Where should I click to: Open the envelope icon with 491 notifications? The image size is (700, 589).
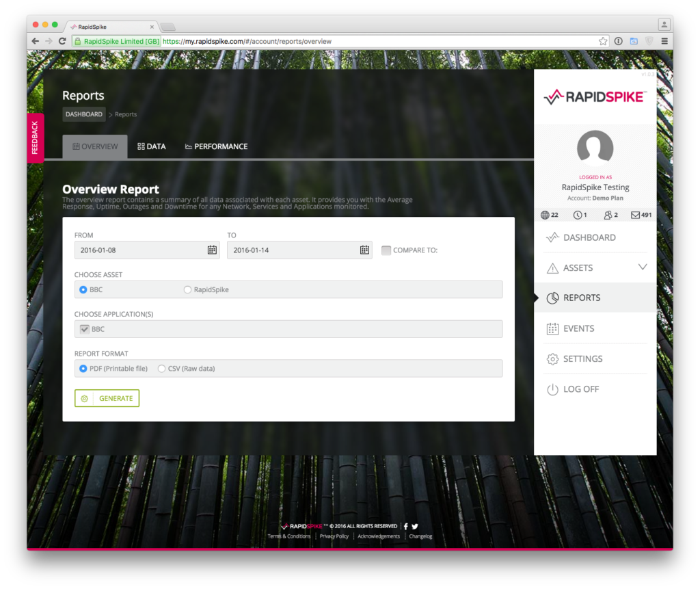(x=636, y=214)
